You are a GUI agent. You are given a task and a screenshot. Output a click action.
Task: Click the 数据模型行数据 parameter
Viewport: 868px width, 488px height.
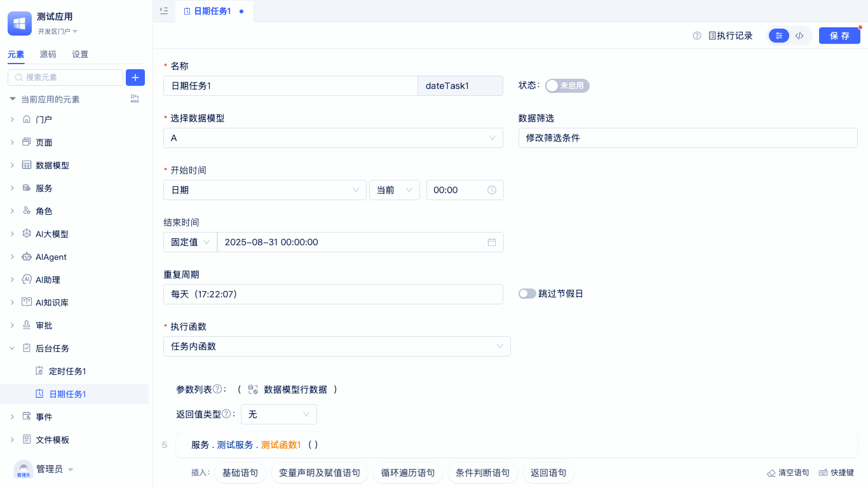pyautogui.click(x=288, y=389)
